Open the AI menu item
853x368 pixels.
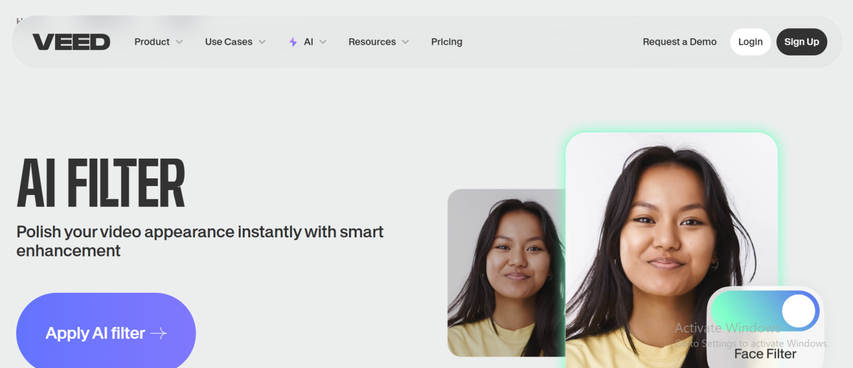coord(307,42)
